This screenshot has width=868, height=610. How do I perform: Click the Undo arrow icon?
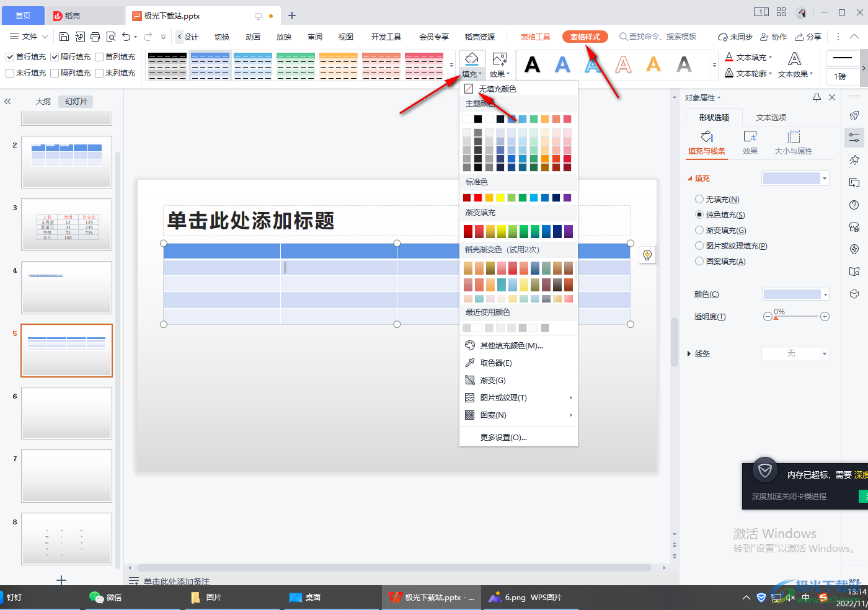click(126, 37)
